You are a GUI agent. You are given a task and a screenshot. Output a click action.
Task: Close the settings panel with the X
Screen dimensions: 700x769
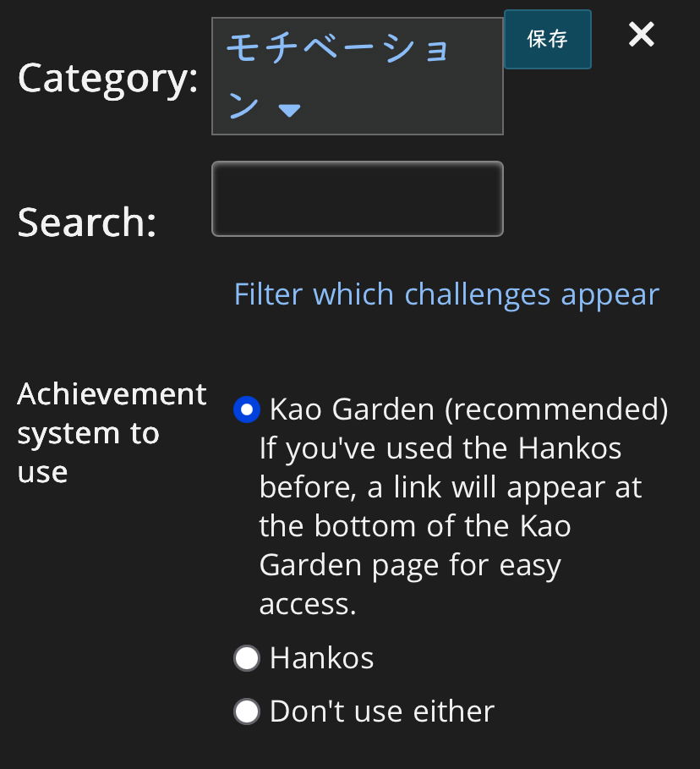[642, 35]
